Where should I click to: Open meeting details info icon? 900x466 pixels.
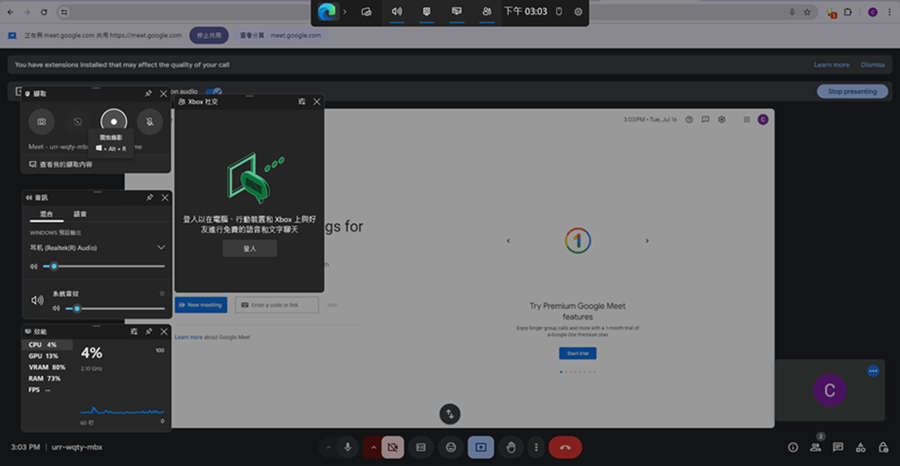[x=793, y=447]
